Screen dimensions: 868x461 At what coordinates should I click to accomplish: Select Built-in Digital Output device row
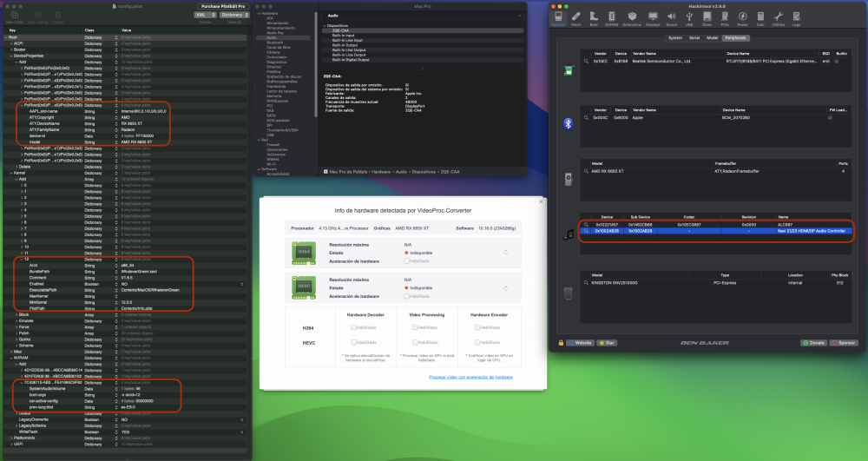pyautogui.click(x=423, y=59)
